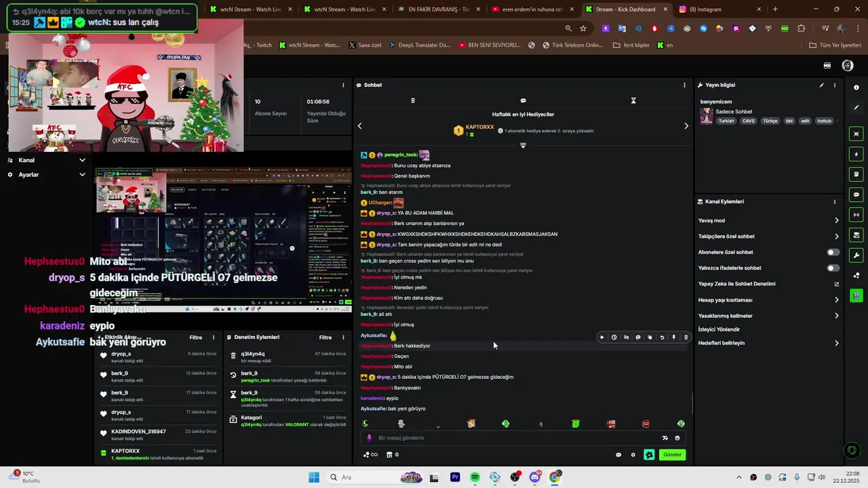The image size is (868, 488).
Task: Click the pencil icon in right sidebar
Action: 856,108
